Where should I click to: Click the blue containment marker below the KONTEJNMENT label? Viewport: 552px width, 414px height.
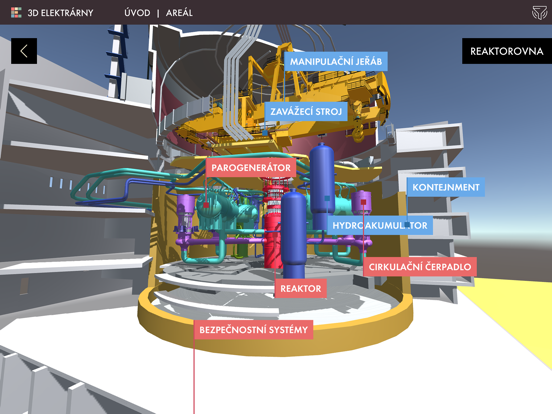point(407,224)
